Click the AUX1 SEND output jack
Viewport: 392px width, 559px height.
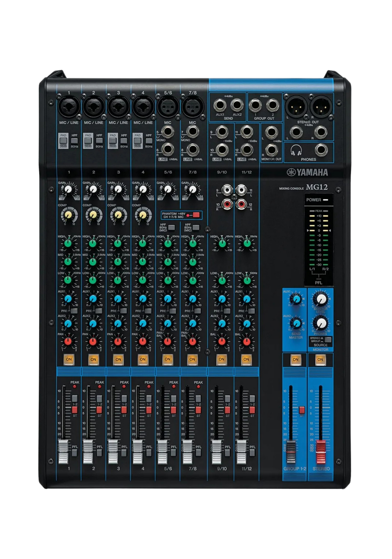coord(220,105)
